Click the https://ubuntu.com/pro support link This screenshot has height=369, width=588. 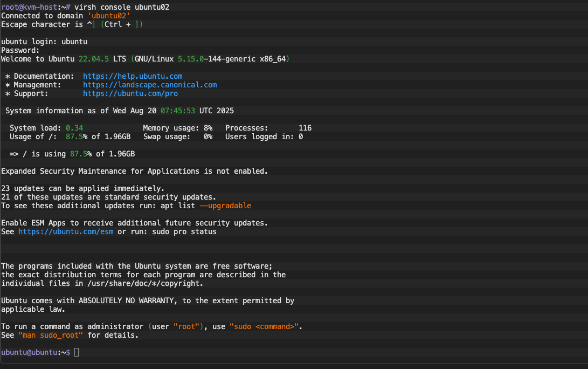tap(130, 93)
